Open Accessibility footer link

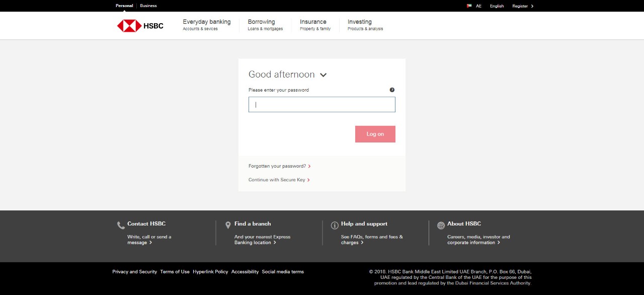click(245, 272)
